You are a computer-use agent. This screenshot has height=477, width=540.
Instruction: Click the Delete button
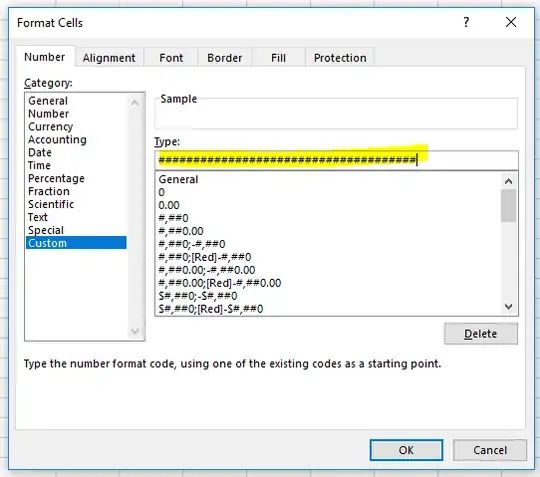[x=481, y=334]
